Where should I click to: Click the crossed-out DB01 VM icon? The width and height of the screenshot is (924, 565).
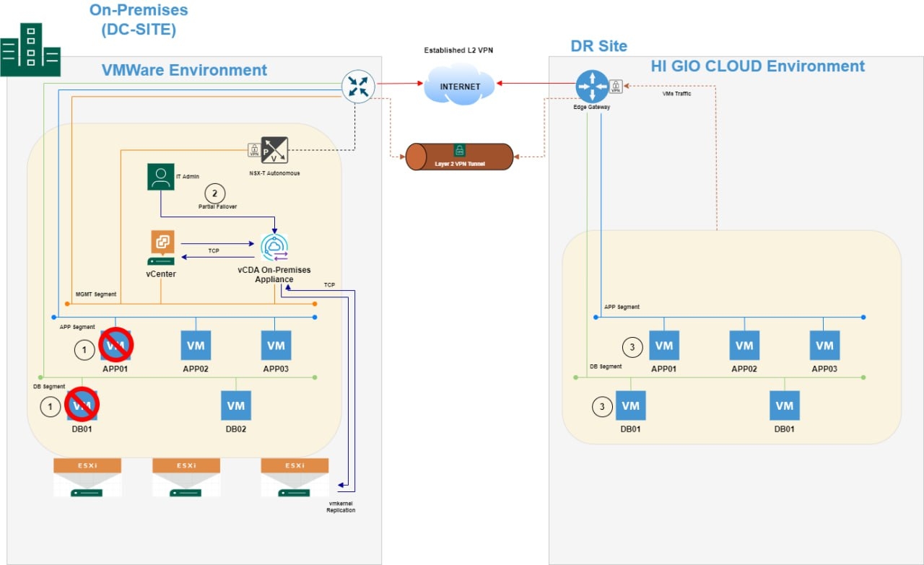(82, 405)
